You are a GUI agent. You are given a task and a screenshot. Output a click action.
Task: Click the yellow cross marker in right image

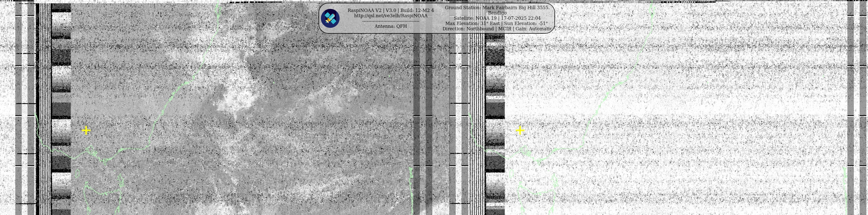click(520, 130)
